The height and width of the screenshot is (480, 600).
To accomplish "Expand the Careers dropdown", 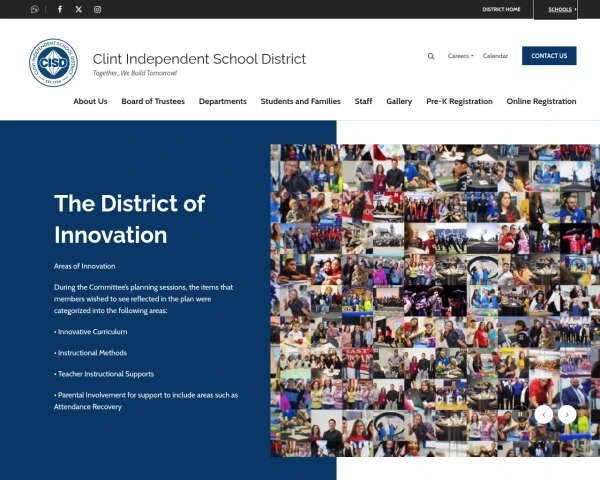I will [x=460, y=56].
